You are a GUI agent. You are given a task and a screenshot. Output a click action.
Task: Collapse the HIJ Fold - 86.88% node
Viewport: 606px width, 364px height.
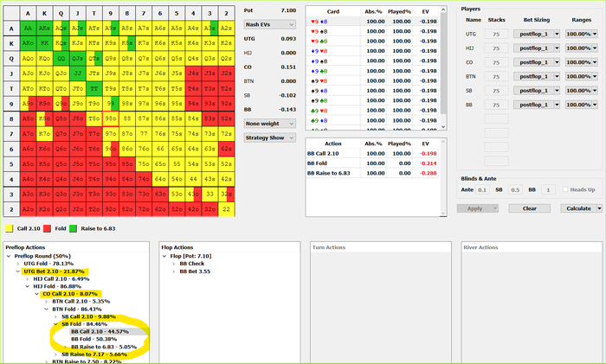(x=28, y=286)
